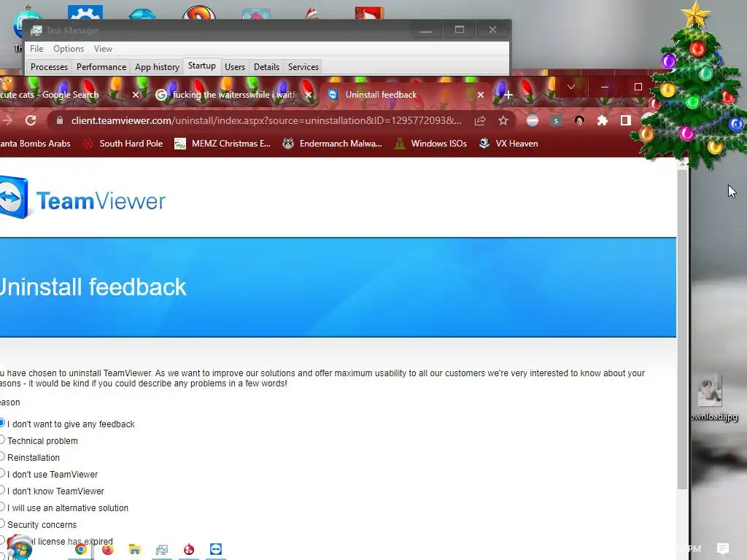
Task: Open the gray S extension icon
Action: point(555,120)
